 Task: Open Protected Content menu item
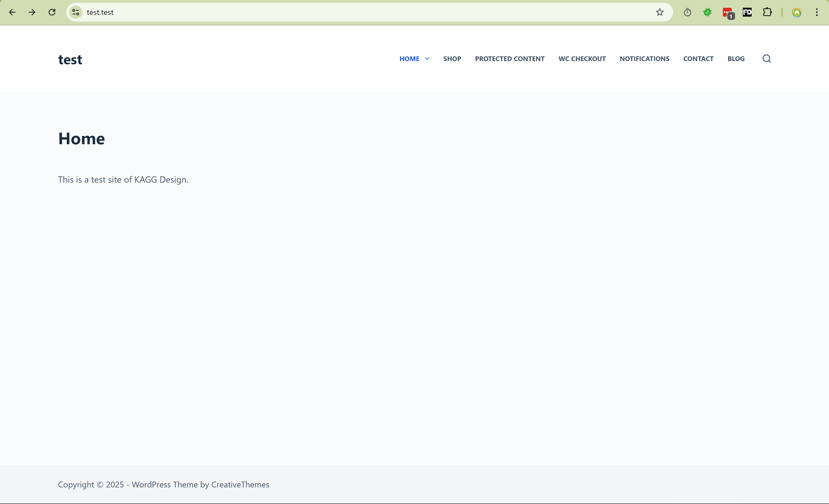[509, 59]
